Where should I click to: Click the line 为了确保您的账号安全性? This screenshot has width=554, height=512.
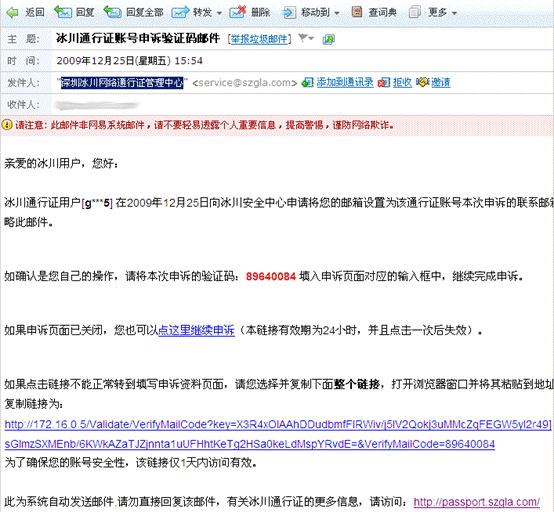tap(130, 462)
